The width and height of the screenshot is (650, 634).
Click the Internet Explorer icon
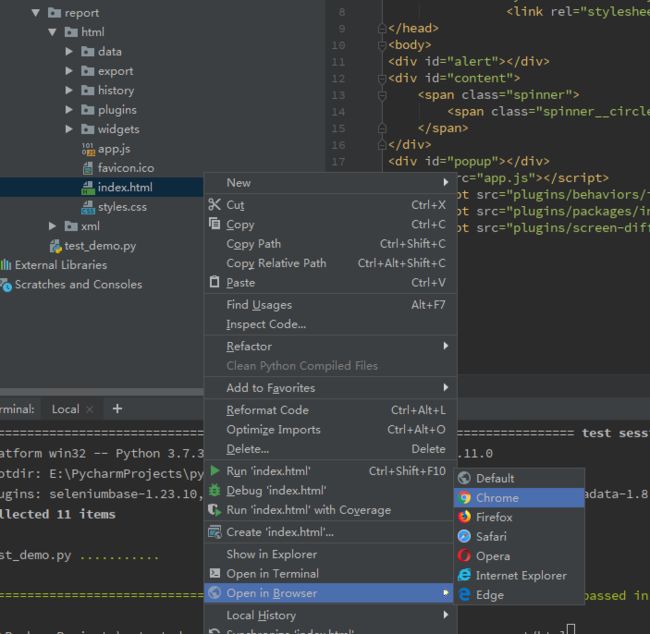point(464,575)
